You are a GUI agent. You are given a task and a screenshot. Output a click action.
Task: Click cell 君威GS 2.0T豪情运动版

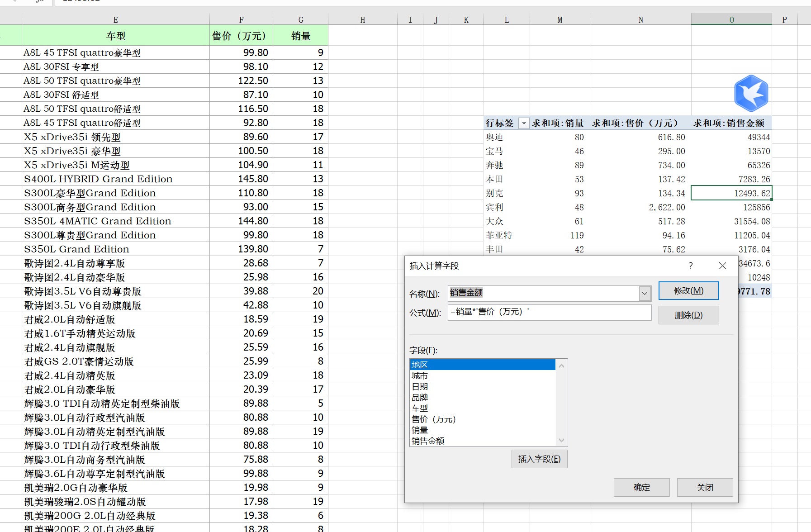coord(116,361)
